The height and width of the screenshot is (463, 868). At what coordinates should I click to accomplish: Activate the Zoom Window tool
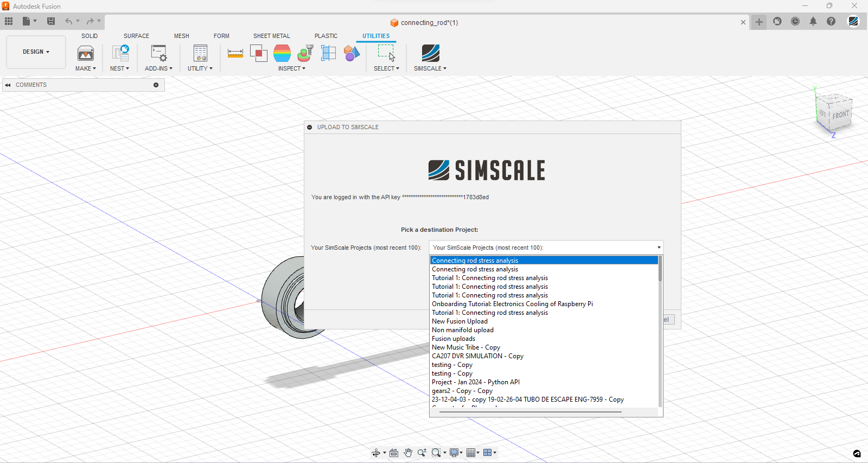436,453
